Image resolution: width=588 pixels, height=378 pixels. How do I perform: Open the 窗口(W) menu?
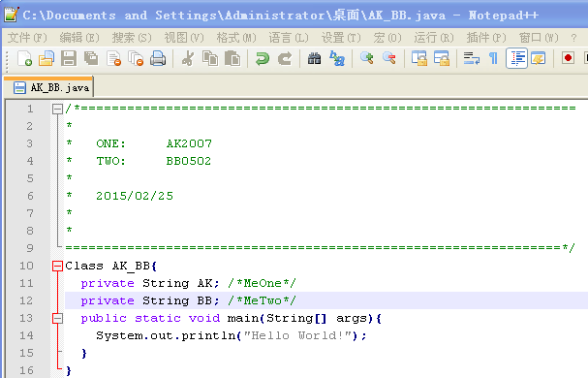[x=539, y=38]
